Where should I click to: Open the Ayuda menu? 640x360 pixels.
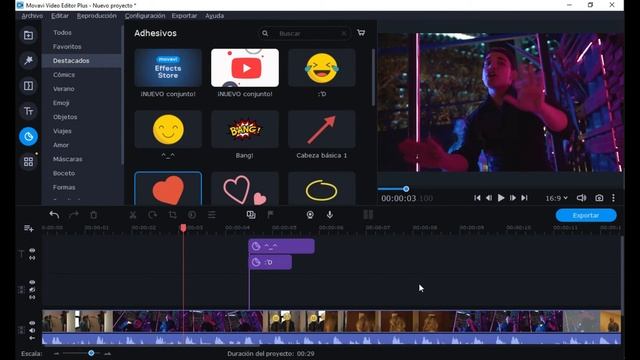[214, 16]
